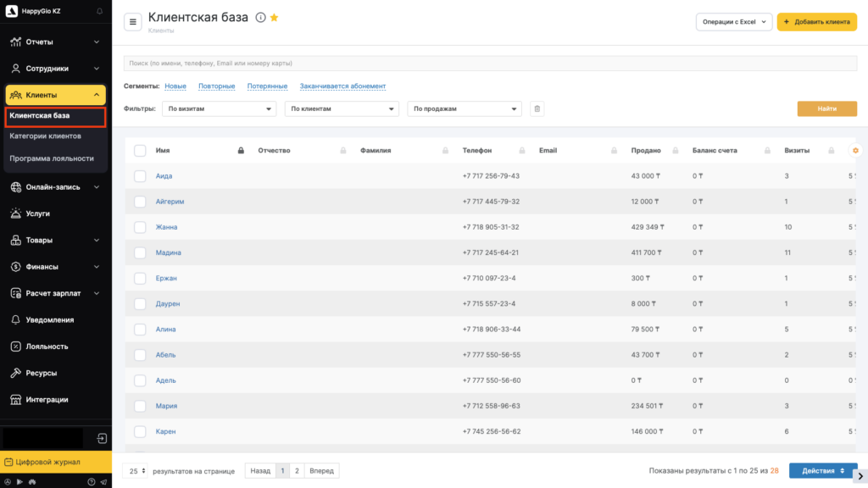Click the yellow favorite star icon
The height and width of the screenshot is (488, 868).
click(x=274, y=18)
